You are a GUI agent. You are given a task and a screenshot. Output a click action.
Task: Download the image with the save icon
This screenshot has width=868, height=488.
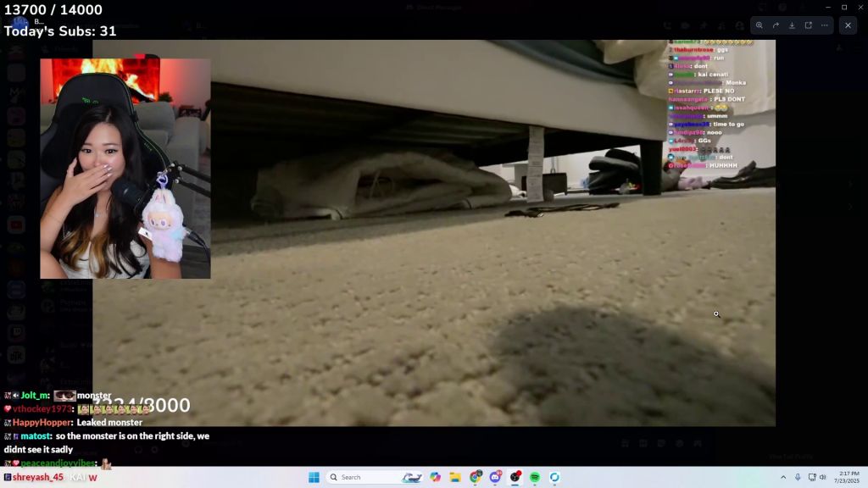click(x=793, y=25)
